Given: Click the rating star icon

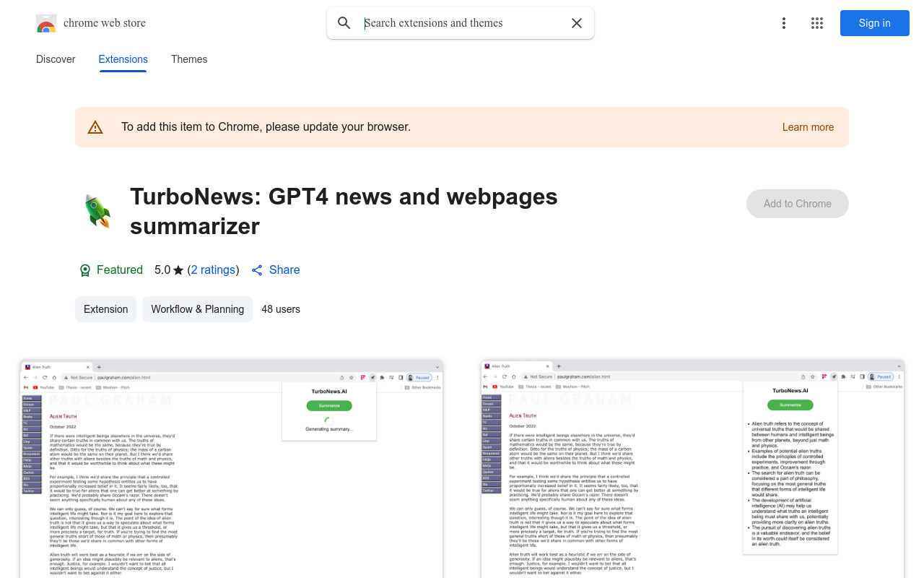Looking at the screenshot, I should click(178, 270).
